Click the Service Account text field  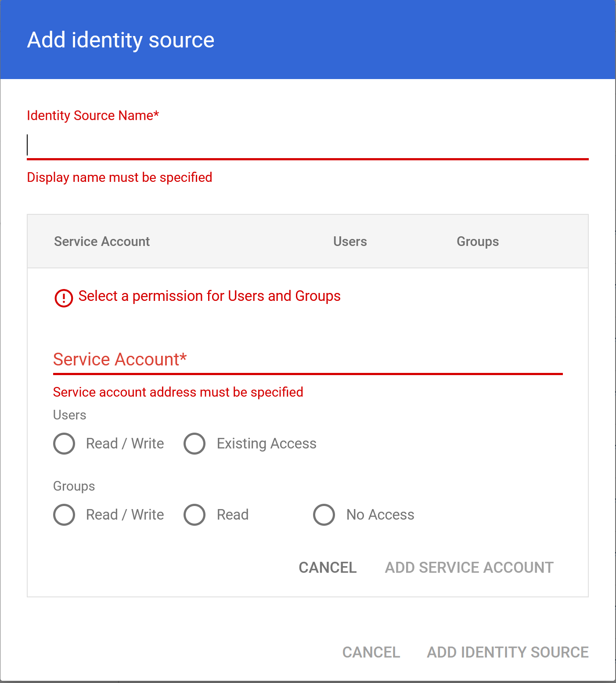click(x=307, y=360)
